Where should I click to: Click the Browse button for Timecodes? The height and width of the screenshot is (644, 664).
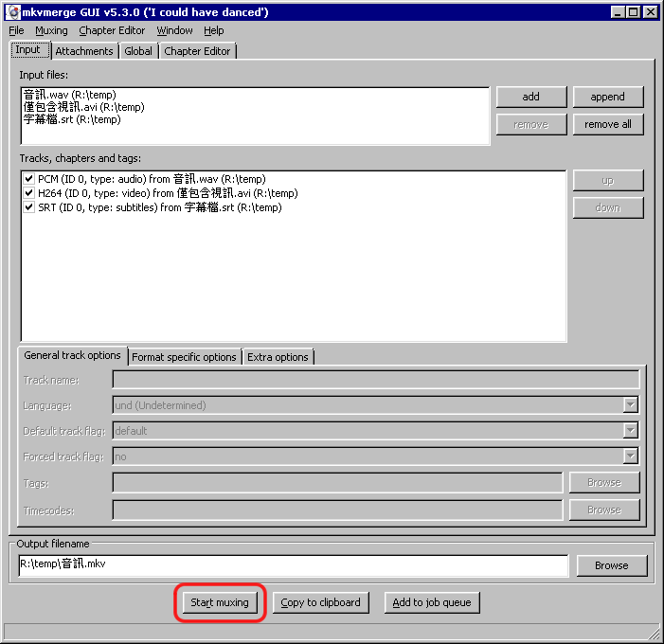click(604, 510)
